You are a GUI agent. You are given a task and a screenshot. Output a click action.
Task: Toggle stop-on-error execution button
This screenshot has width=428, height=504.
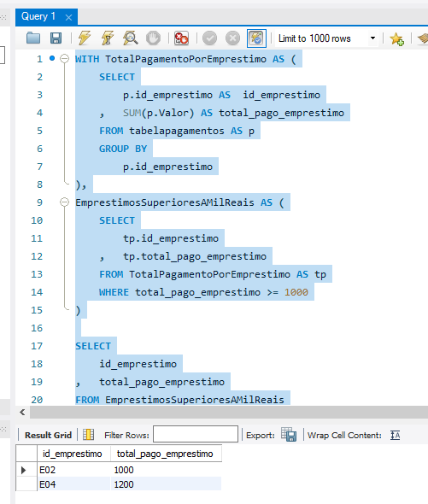click(x=181, y=38)
